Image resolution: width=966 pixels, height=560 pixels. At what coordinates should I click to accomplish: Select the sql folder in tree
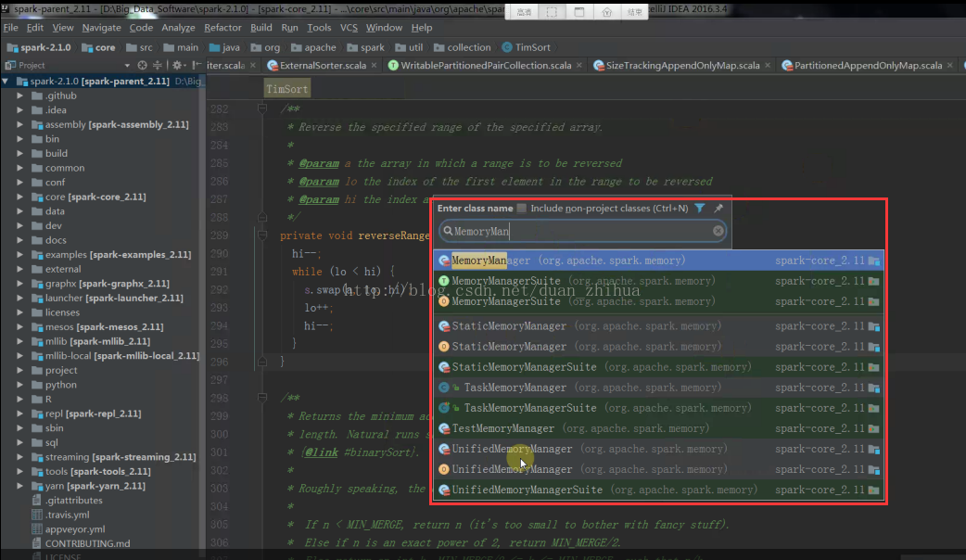[x=45, y=442]
